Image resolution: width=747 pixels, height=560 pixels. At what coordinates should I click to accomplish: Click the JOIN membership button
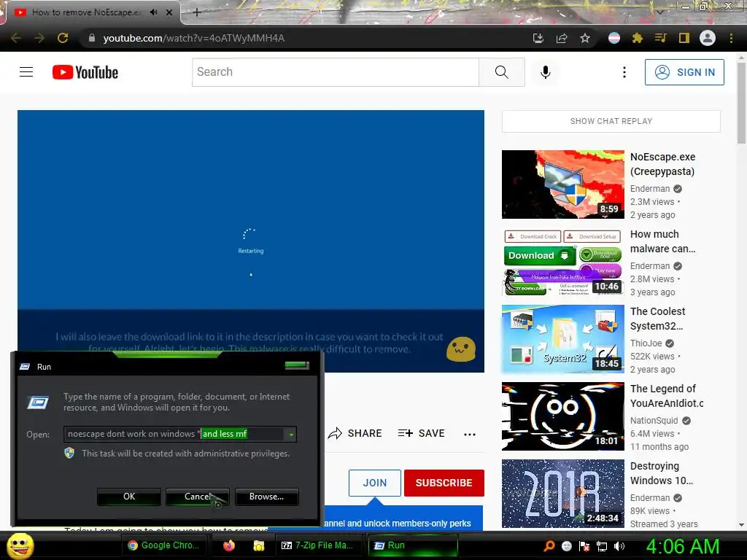pos(375,483)
